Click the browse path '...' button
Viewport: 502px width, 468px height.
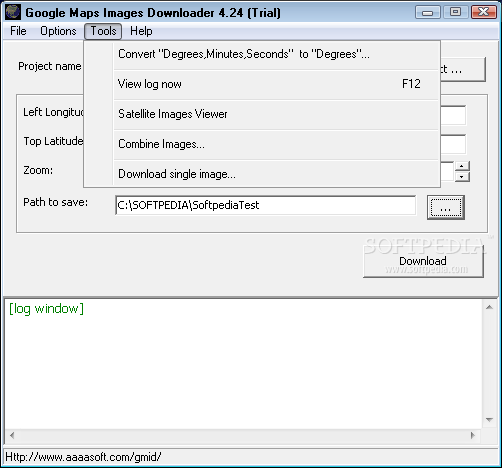coord(446,207)
